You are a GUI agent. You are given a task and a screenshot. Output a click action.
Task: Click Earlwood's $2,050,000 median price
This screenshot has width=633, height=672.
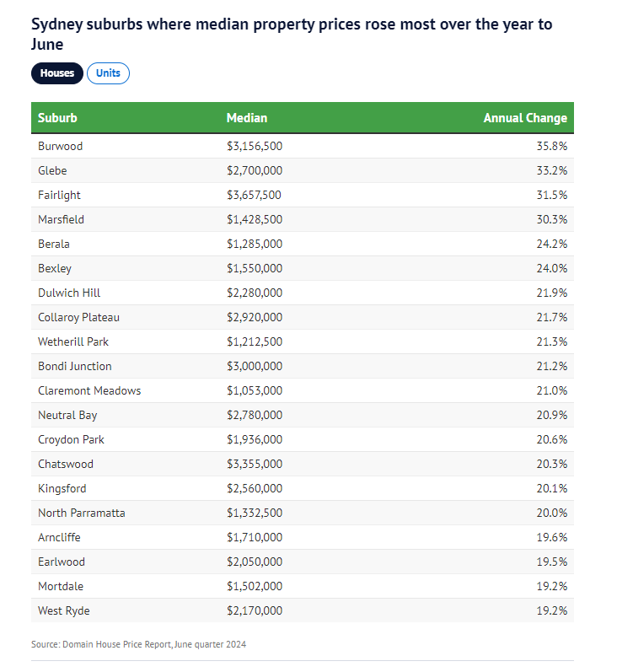point(255,562)
